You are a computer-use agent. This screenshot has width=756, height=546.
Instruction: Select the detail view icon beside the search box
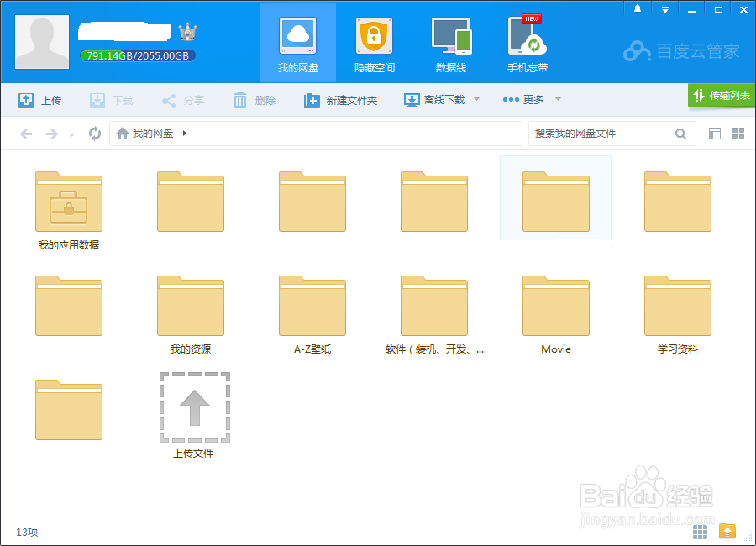tap(715, 133)
